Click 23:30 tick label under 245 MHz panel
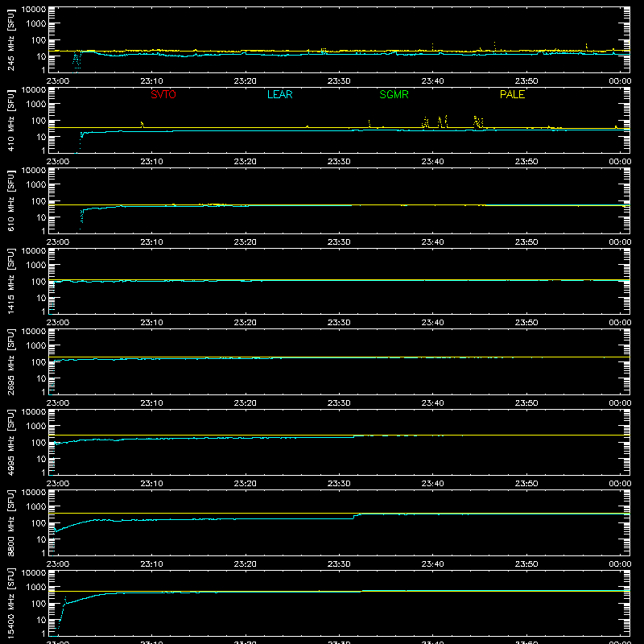This screenshot has width=644, height=644. click(339, 81)
